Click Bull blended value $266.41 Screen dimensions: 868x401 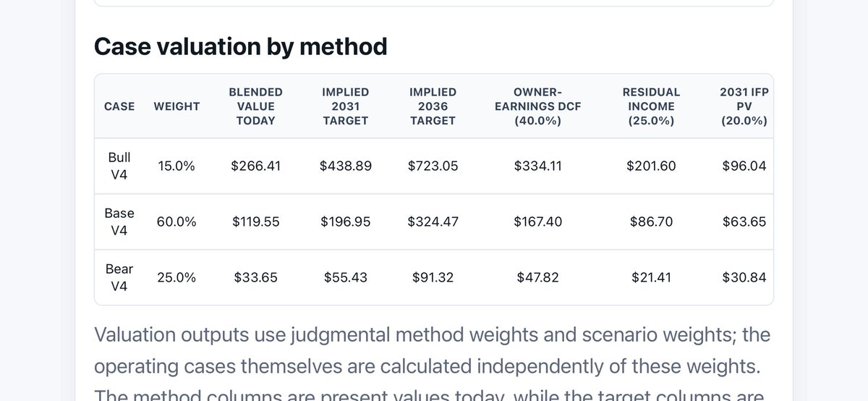(255, 166)
